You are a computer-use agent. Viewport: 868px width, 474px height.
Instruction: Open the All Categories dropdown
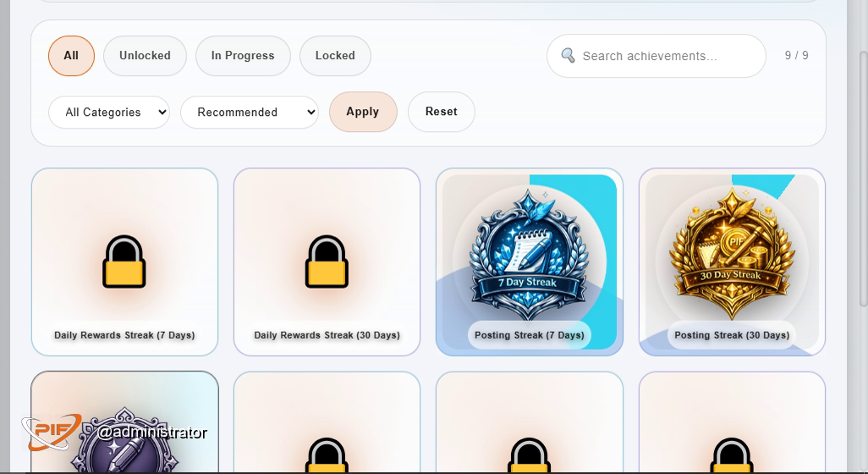(x=109, y=112)
